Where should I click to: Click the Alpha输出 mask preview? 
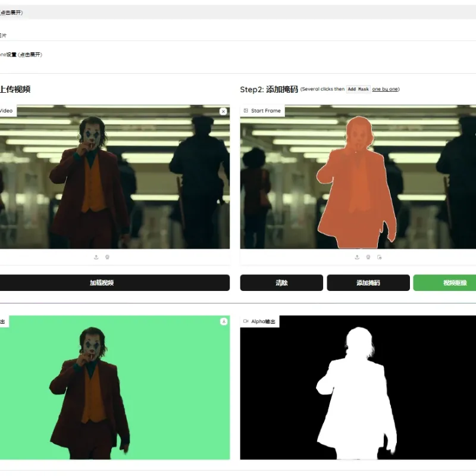pyautogui.click(x=358, y=387)
